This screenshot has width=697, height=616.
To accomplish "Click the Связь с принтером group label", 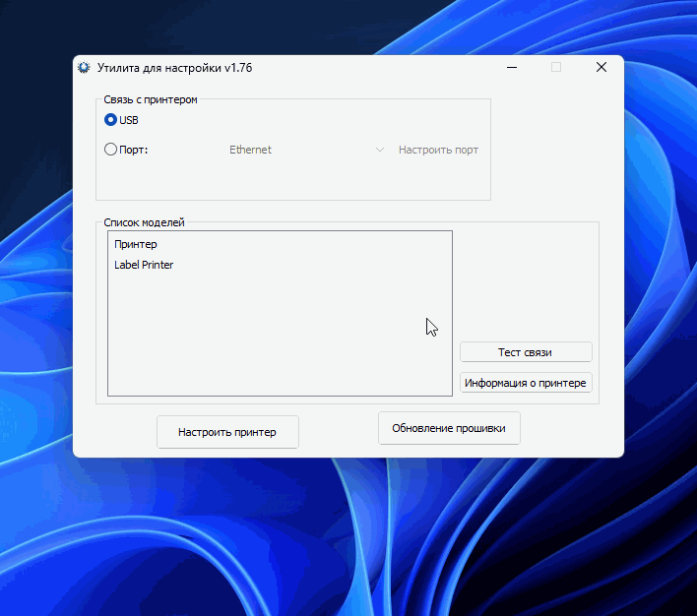I will point(151,99).
